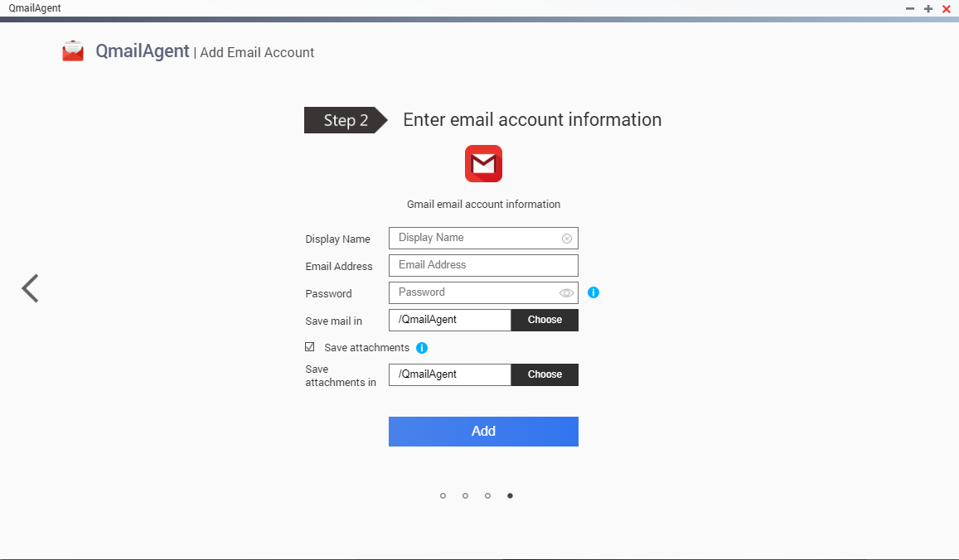Click inside the Email Address field

[483, 265]
